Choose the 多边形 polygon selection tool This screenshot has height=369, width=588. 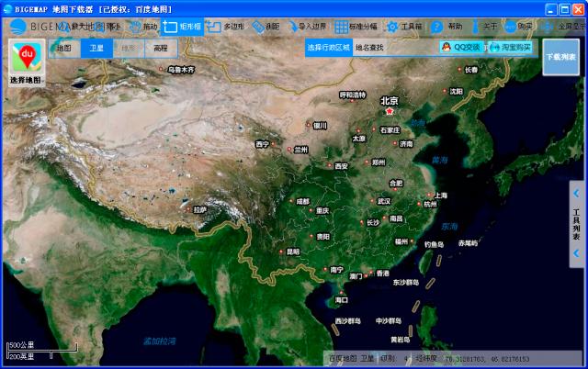pyautogui.click(x=226, y=27)
